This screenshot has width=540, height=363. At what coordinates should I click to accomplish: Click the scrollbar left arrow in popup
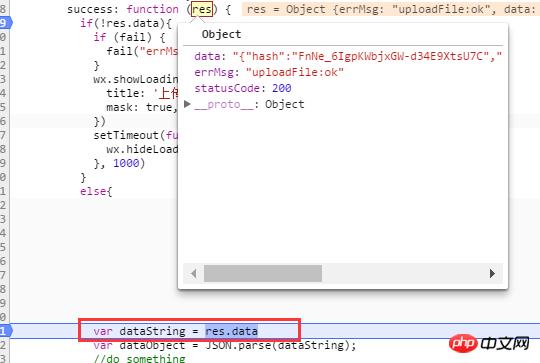(194, 273)
